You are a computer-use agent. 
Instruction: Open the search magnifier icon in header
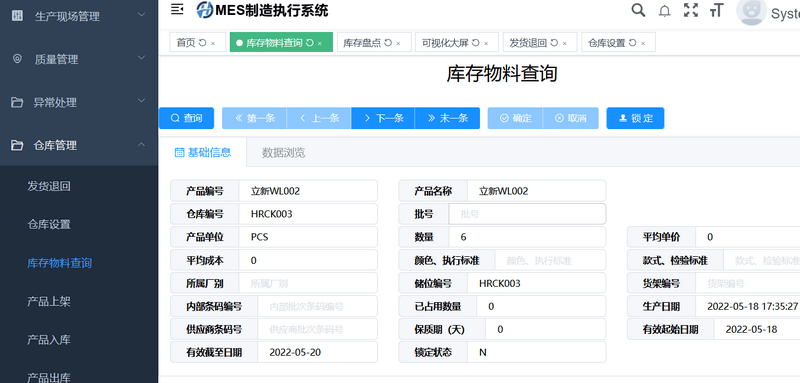click(x=638, y=10)
